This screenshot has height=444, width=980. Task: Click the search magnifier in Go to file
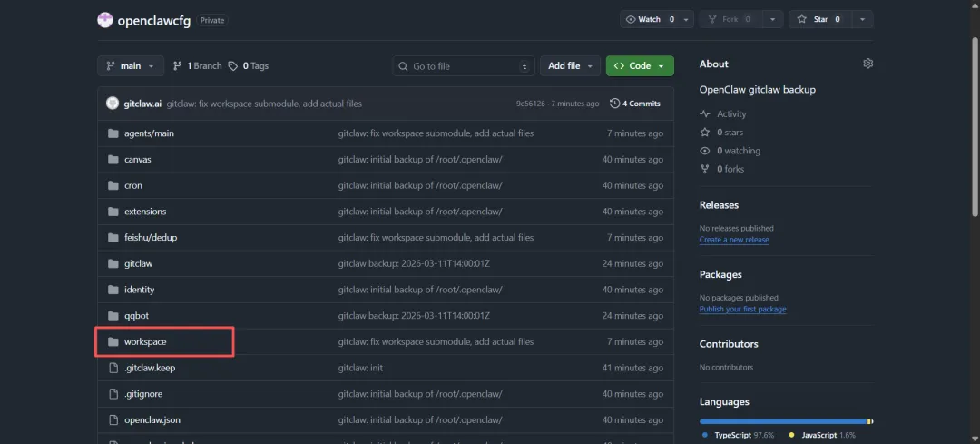(404, 66)
